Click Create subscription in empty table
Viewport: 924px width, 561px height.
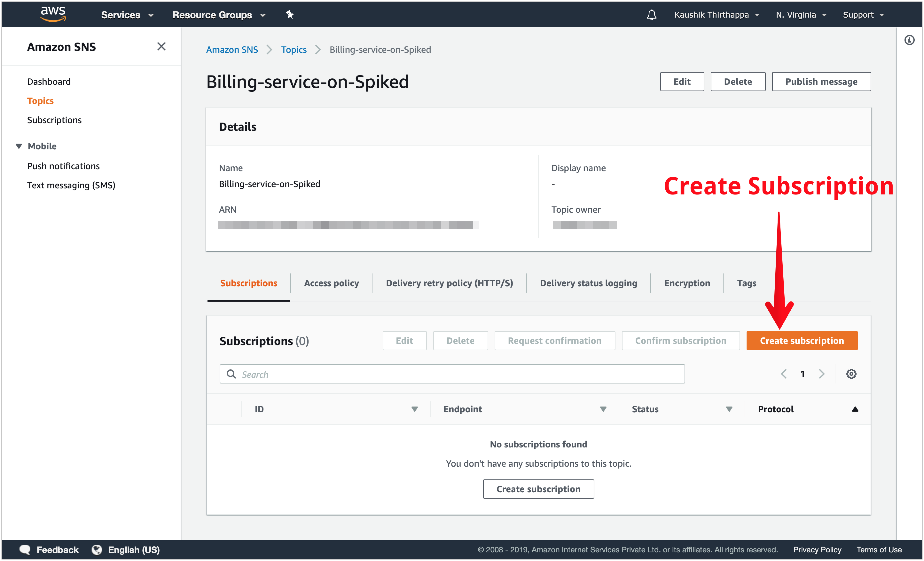pyautogui.click(x=539, y=489)
